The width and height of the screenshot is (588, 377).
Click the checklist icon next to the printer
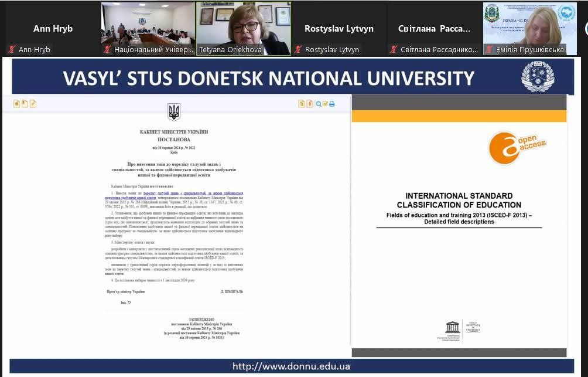tap(325, 104)
